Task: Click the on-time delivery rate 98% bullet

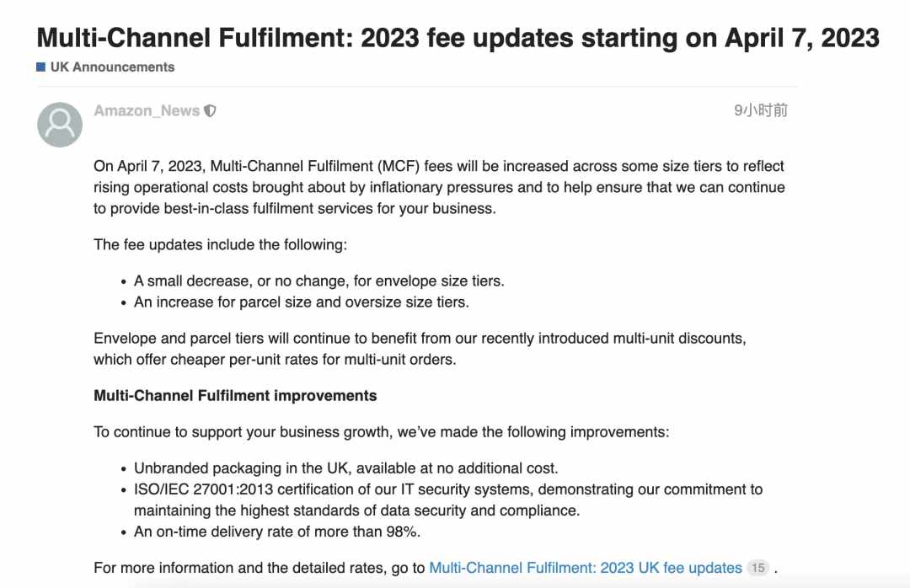Action: [x=277, y=532]
